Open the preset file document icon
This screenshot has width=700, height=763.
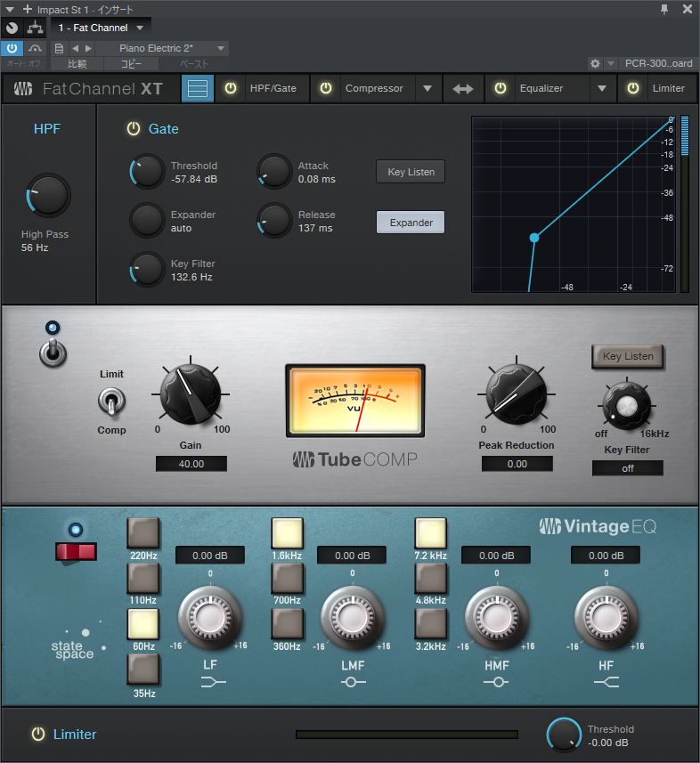coord(59,48)
